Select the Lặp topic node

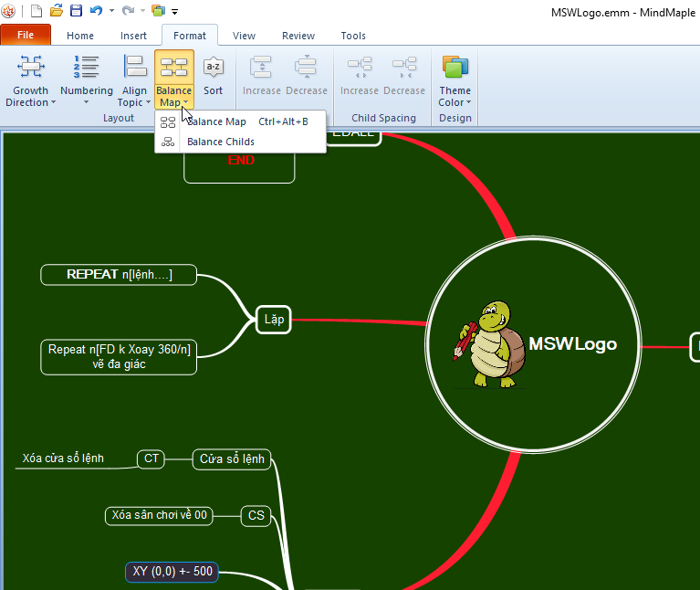tap(274, 320)
